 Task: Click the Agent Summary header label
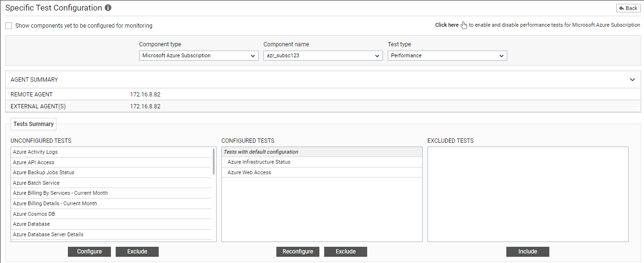(34, 80)
